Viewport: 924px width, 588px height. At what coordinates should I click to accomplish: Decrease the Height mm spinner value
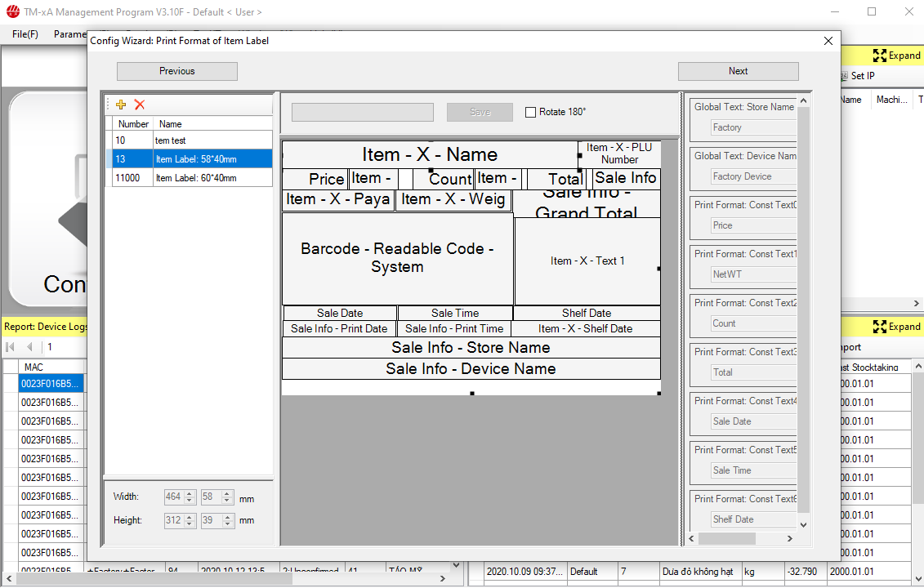(227, 523)
